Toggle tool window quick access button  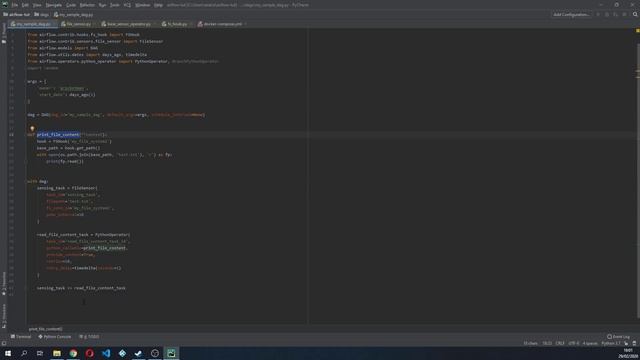click(4, 343)
